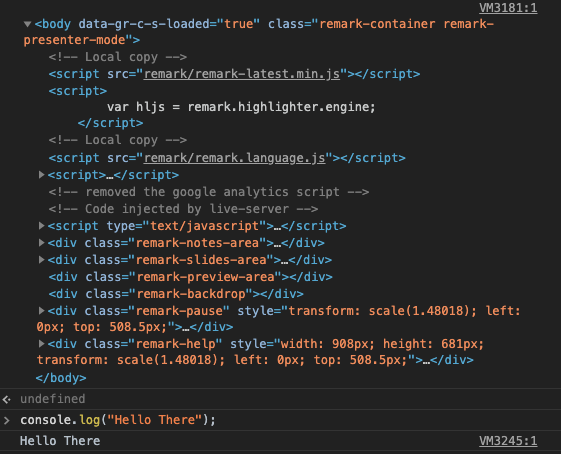Expand the remark-slides-area div
The height and width of the screenshot is (454, 561).
click(x=42, y=260)
